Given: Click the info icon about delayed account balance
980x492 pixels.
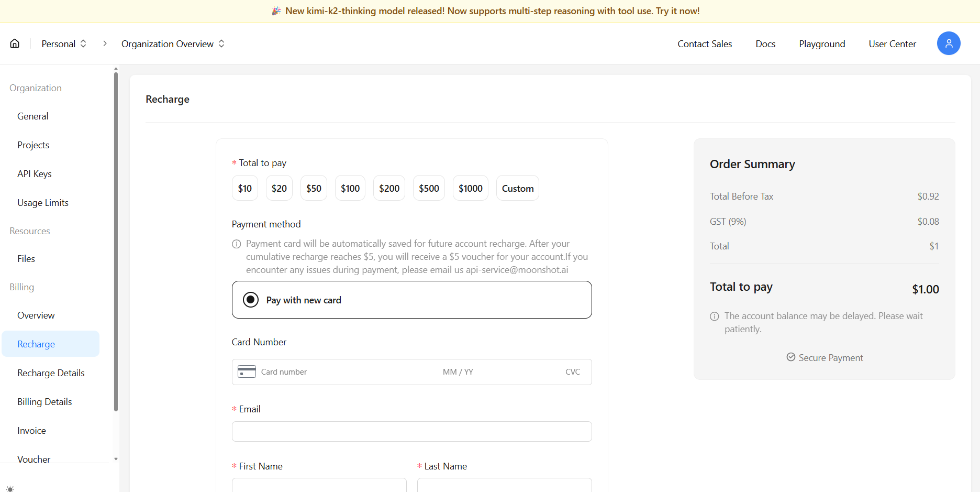Looking at the screenshot, I should [715, 316].
